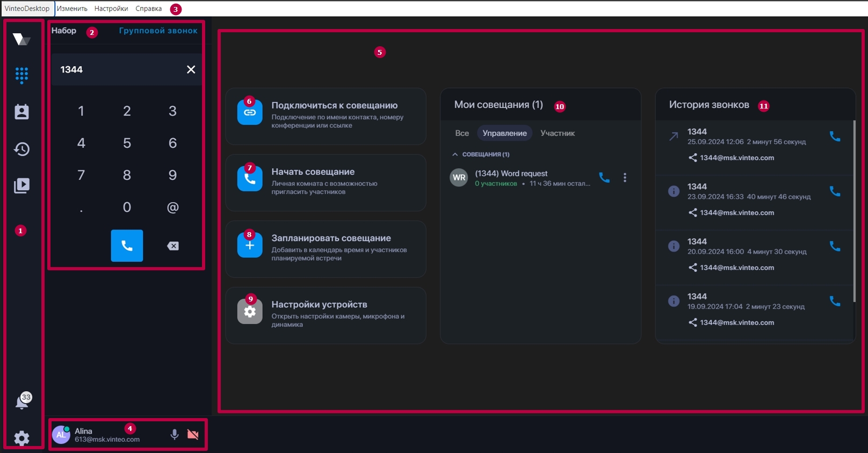
Task: Click the outgoing arrow on 25.09.2024 call
Action: click(x=674, y=136)
